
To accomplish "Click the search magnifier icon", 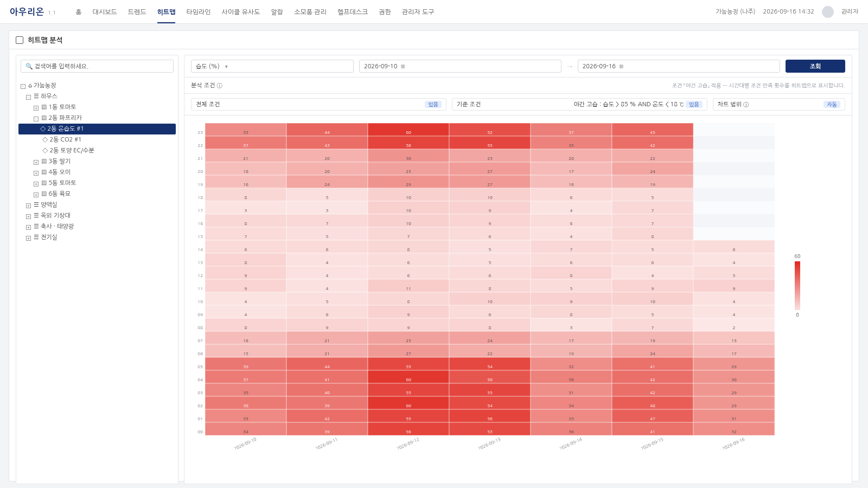I will click(29, 66).
